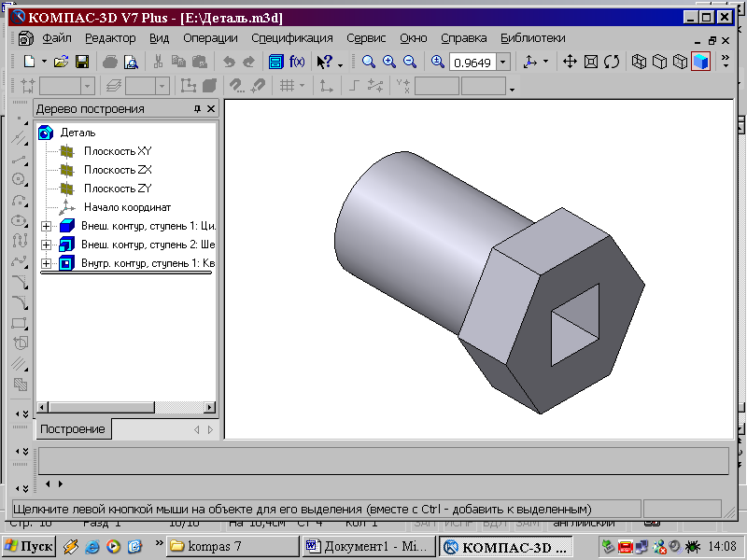Select the Rotate view tool

[x=612, y=62]
